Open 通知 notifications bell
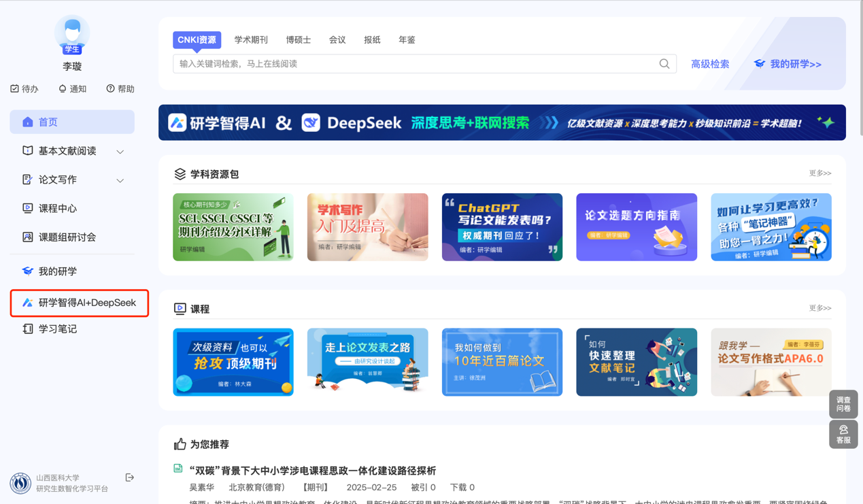 click(63, 89)
